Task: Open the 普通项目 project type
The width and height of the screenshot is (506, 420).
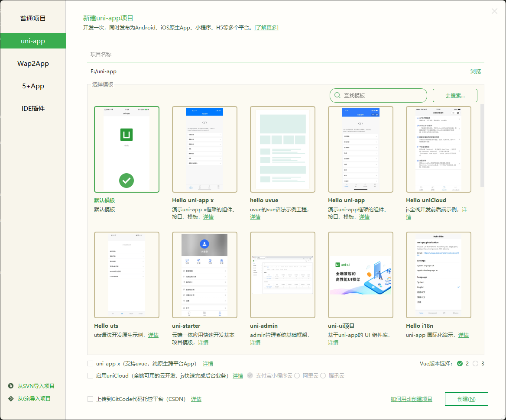Action: click(x=32, y=18)
